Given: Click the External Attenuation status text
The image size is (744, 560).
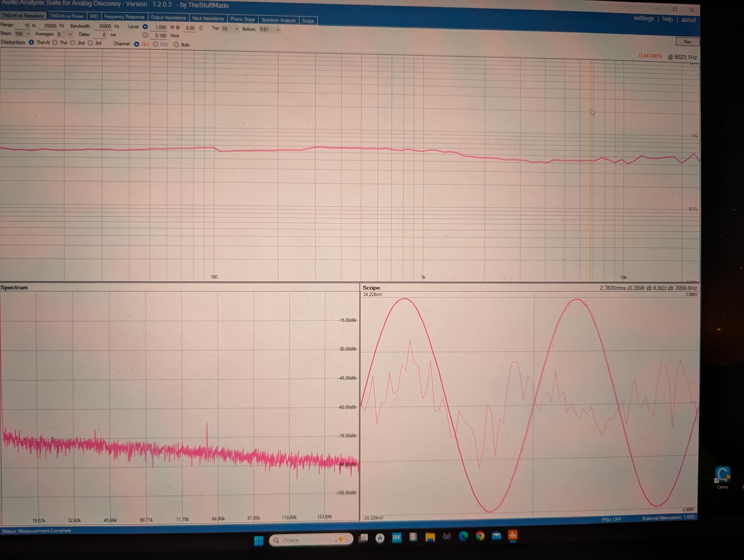Looking at the screenshot, I should (x=668, y=517).
